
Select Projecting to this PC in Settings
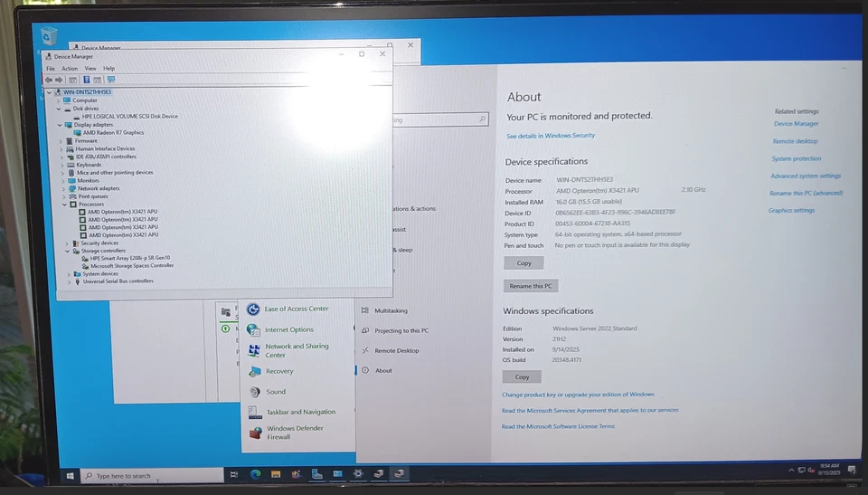(395, 331)
